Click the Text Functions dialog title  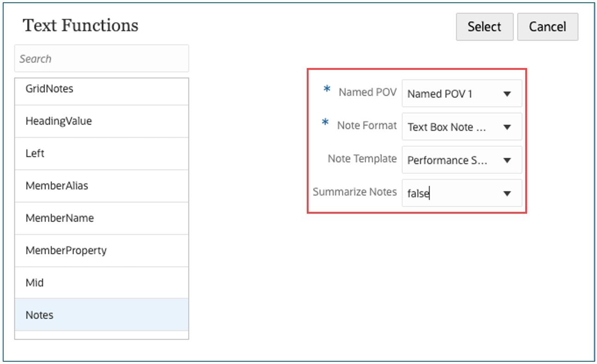pyautogui.click(x=80, y=25)
